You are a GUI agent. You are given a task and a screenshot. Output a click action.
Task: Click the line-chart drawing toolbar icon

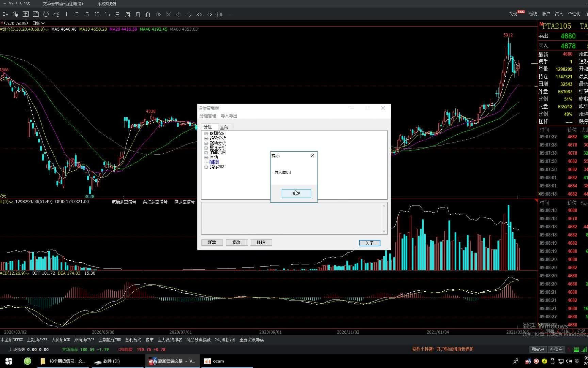56,14
